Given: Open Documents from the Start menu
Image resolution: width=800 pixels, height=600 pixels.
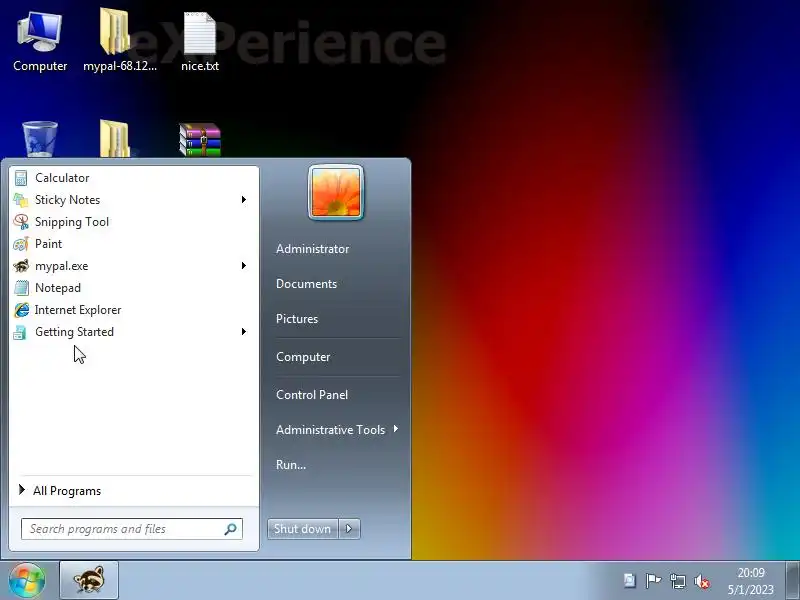Looking at the screenshot, I should pyautogui.click(x=307, y=284).
